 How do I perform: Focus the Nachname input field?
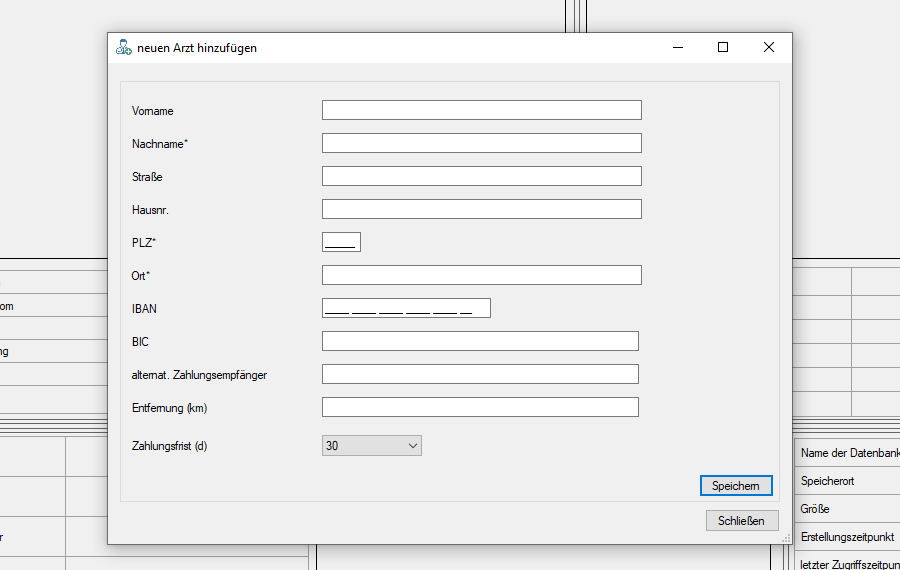[481, 143]
